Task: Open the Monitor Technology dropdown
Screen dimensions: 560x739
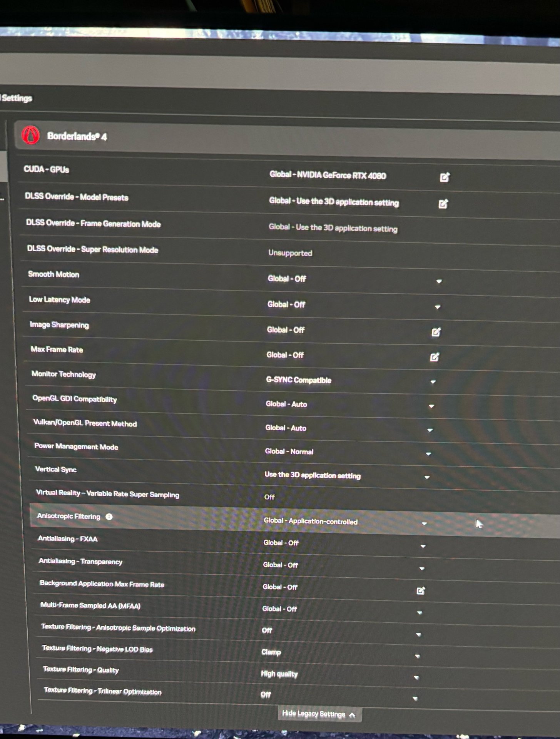Action: [x=433, y=382]
